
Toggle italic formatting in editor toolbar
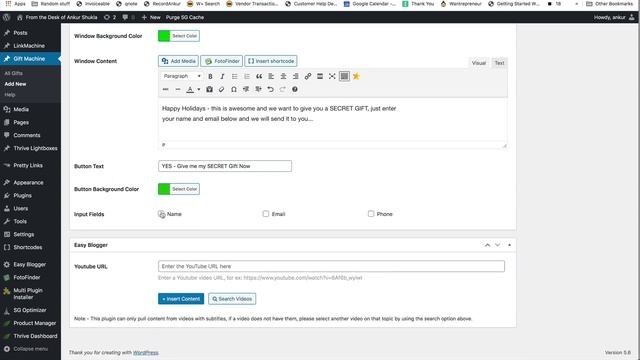(222, 76)
